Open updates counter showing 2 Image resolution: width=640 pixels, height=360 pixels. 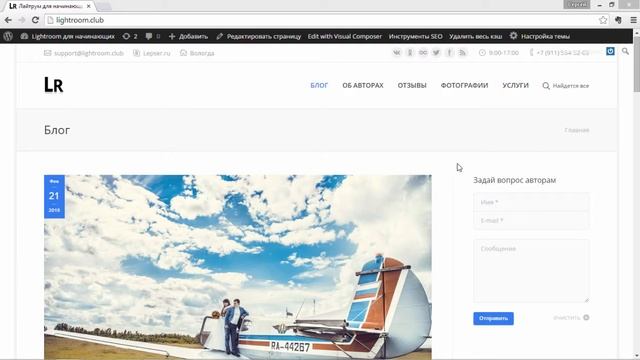pos(130,36)
